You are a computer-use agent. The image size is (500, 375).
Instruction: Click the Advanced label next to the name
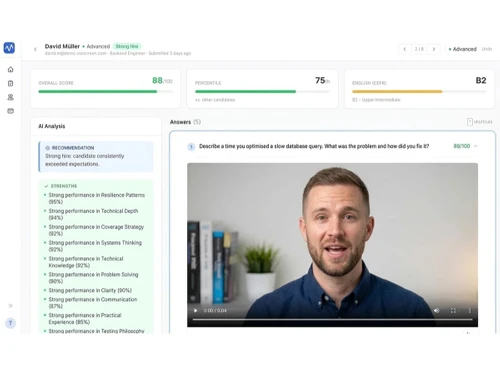pyautogui.click(x=98, y=46)
